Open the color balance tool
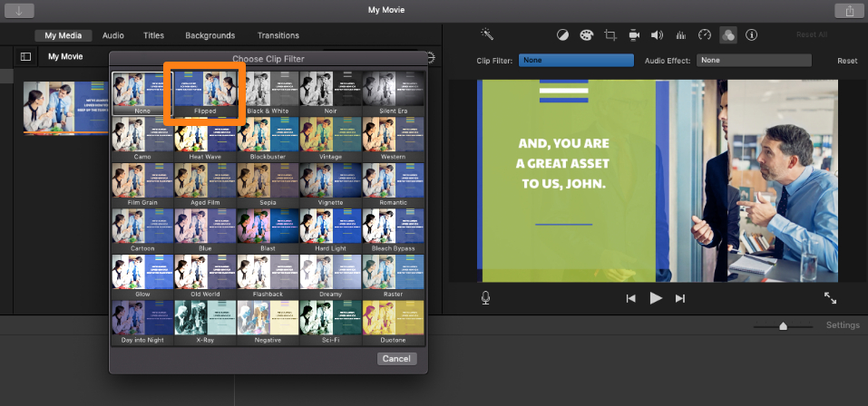The height and width of the screenshot is (406, 868). [562, 35]
